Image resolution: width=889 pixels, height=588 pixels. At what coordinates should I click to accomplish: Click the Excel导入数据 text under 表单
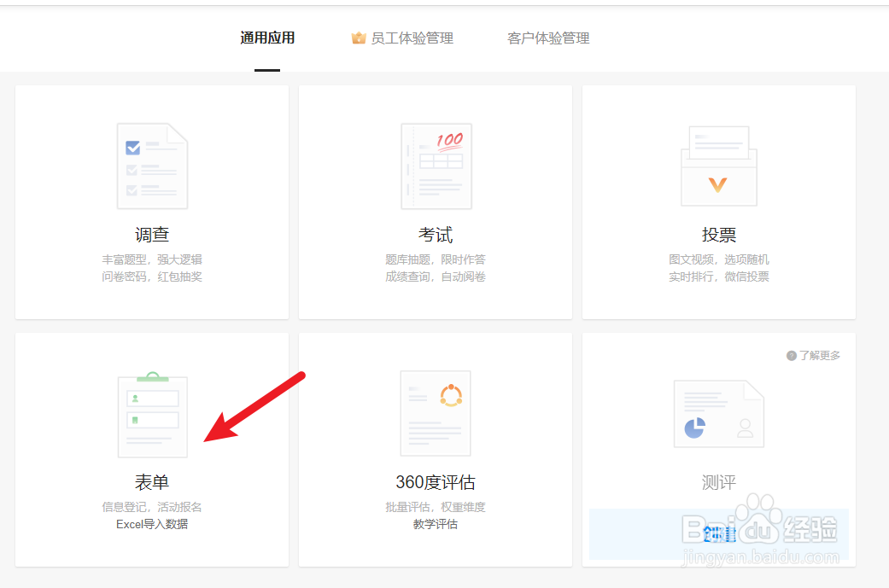tap(152, 523)
